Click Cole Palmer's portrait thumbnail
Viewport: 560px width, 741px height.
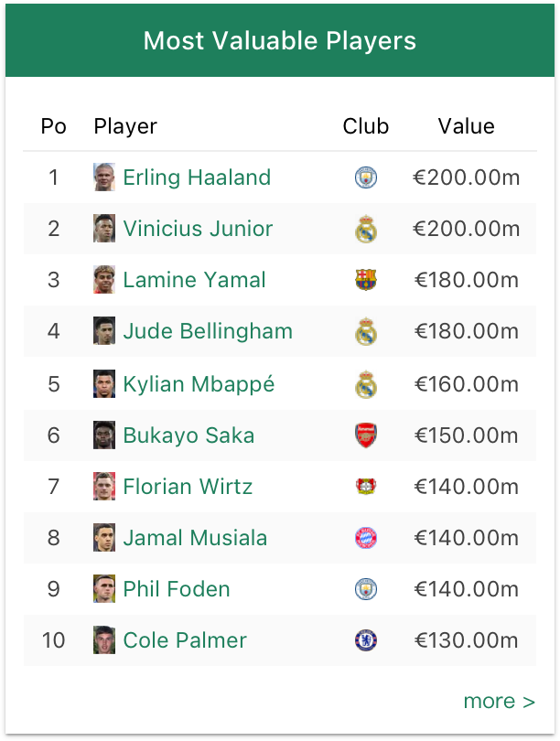pyautogui.click(x=104, y=640)
